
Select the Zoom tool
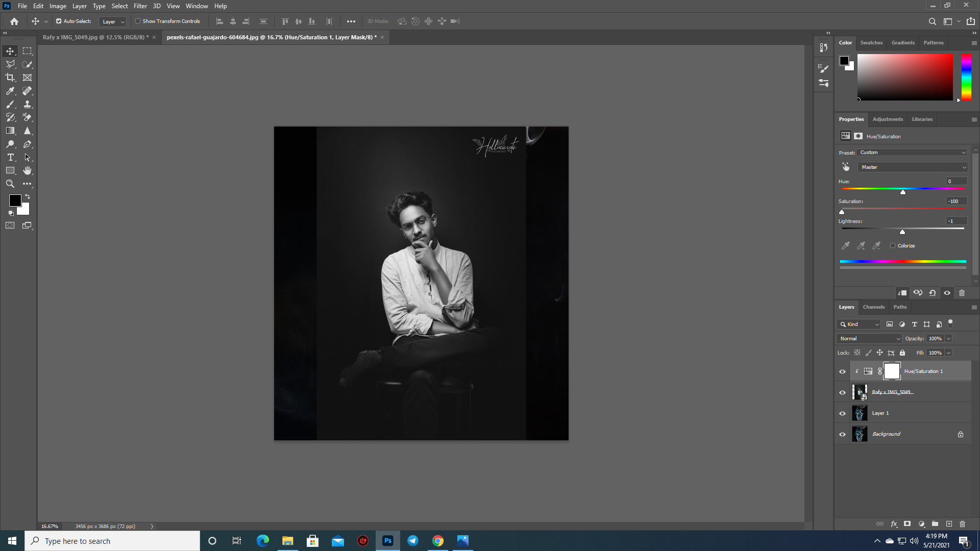point(10,184)
